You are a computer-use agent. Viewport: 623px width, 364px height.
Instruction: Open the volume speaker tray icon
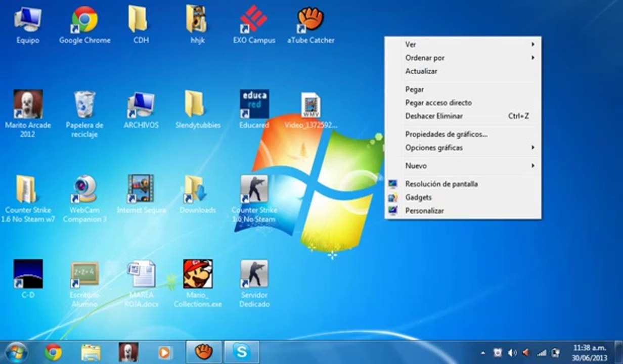point(512,352)
